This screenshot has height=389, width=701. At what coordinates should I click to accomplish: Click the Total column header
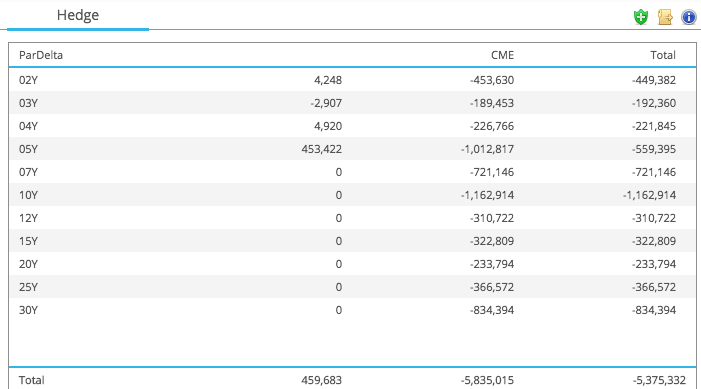point(663,55)
